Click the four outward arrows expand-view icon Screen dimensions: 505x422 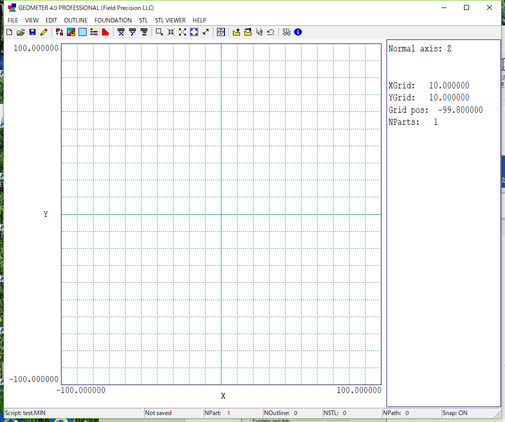point(182,32)
